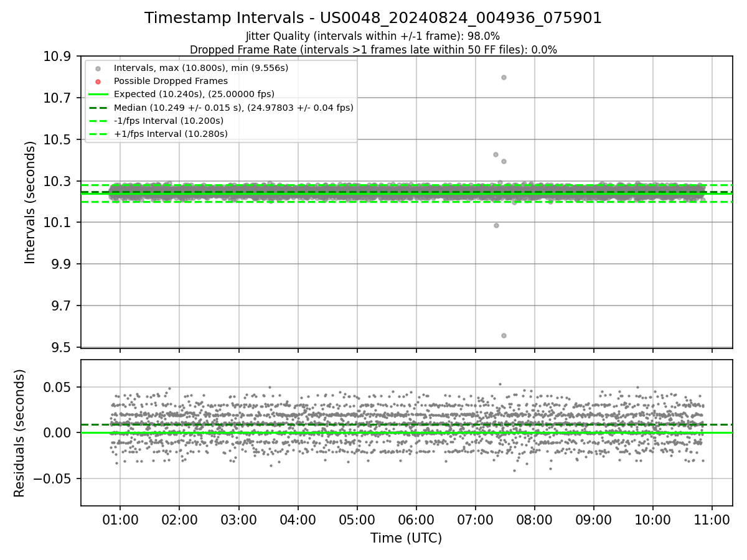Click the 01:00 time tick label
This screenshot has width=747, height=560.
(120, 520)
